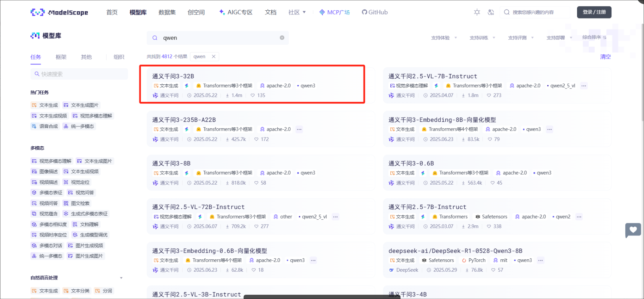
Task: Click the 清空 filters link
Action: [x=605, y=57]
